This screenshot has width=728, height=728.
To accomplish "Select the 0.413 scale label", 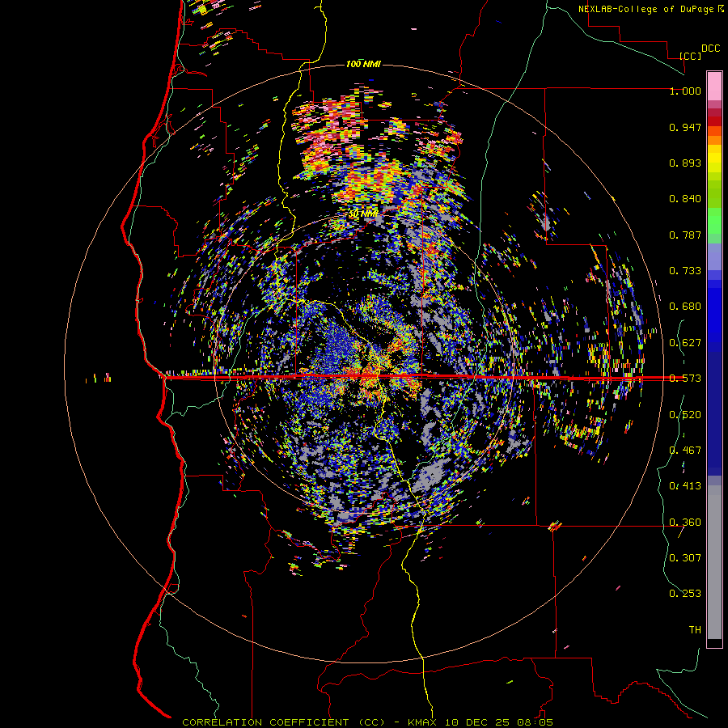I will click(x=685, y=486).
